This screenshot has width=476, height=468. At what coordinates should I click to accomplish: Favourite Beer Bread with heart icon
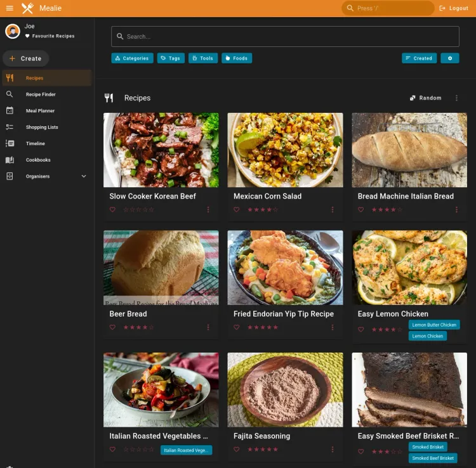tap(112, 327)
